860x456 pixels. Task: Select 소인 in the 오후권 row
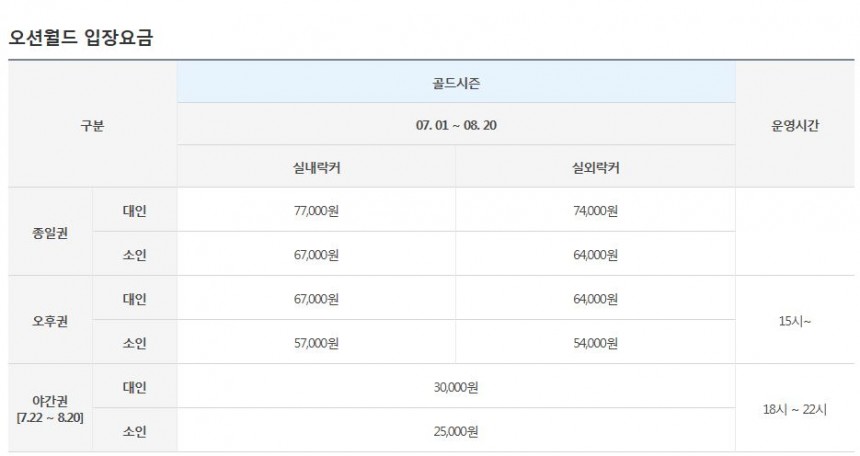coord(134,343)
